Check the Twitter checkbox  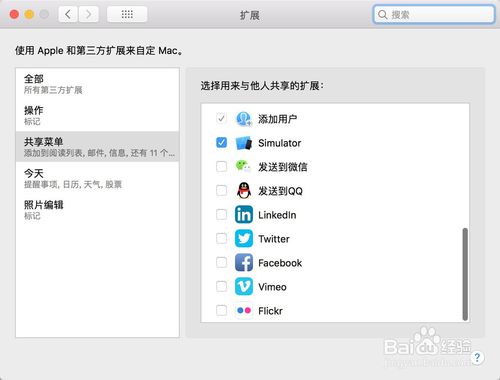pyautogui.click(x=221, y=238)
